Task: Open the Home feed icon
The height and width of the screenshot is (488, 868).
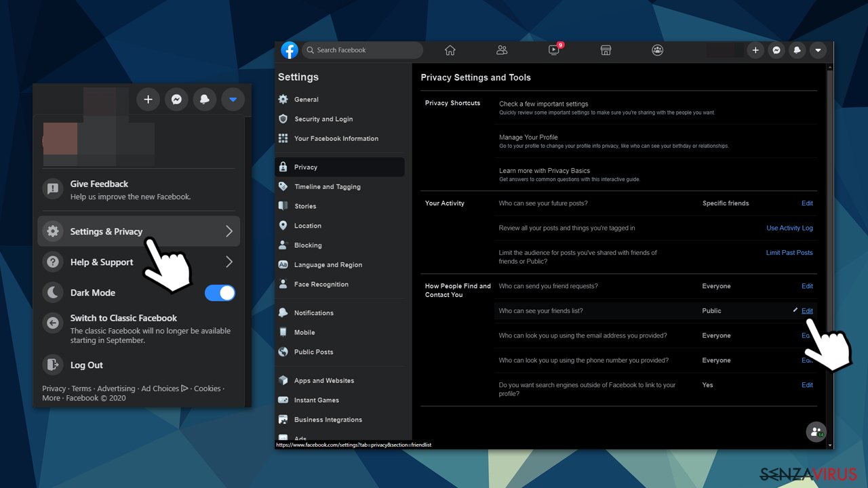Action: 450,50
